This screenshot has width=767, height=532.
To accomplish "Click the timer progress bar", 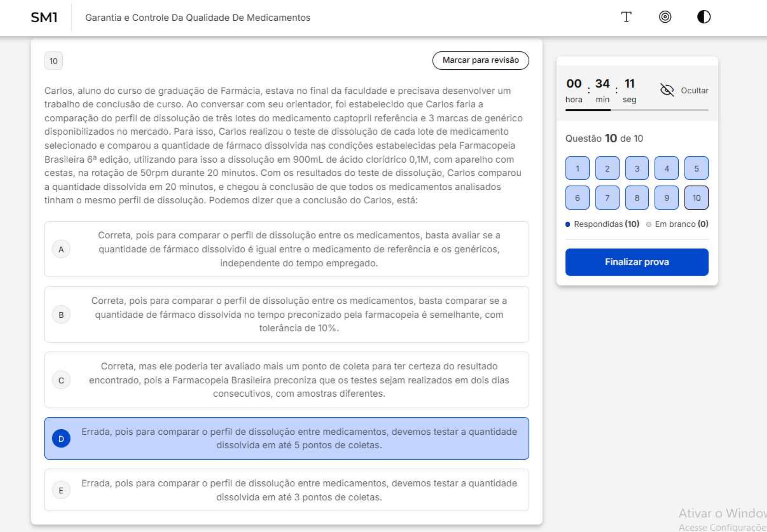I will pyautogui.click(x=636, y=110).
